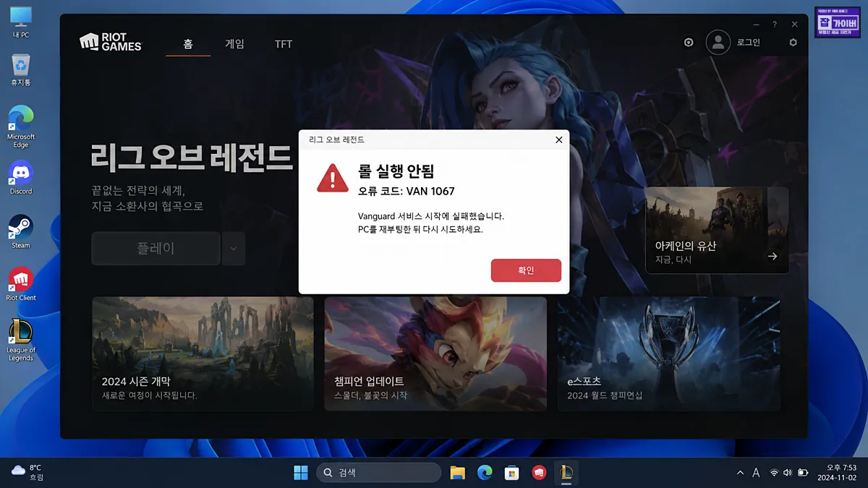Screen dimensions: 868x488
Task: Open 내 PC desktop icon
Action: point(21,22)
